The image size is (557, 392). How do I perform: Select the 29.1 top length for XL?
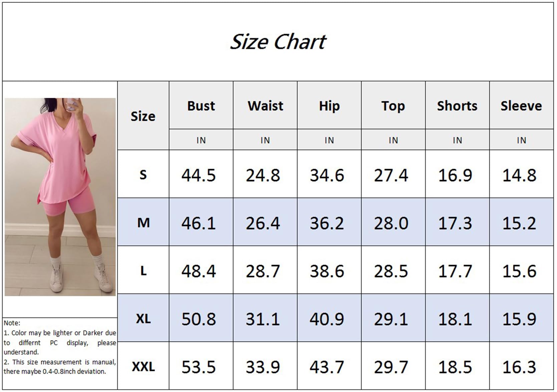(x=391, y=319)
